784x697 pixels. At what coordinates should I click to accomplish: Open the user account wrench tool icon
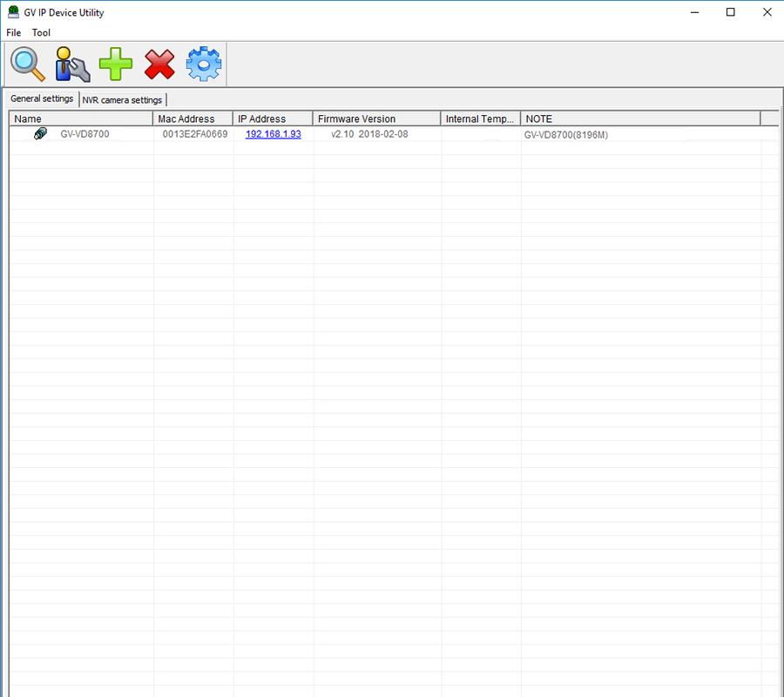72,64
